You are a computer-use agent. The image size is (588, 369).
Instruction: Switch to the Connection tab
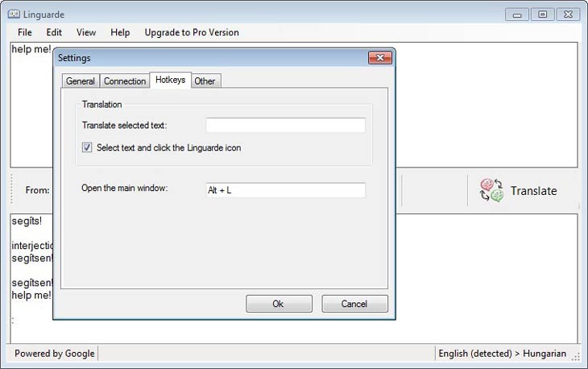click(x=125, y=81)
